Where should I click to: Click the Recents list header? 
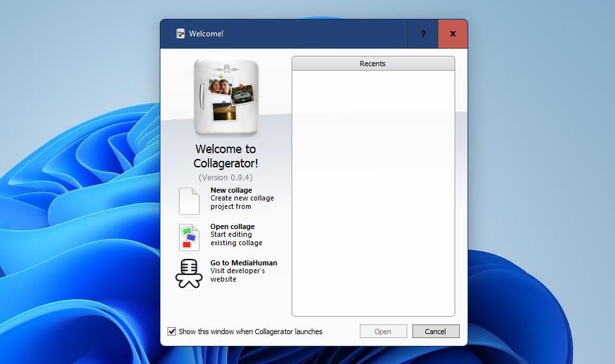(373, 64)
